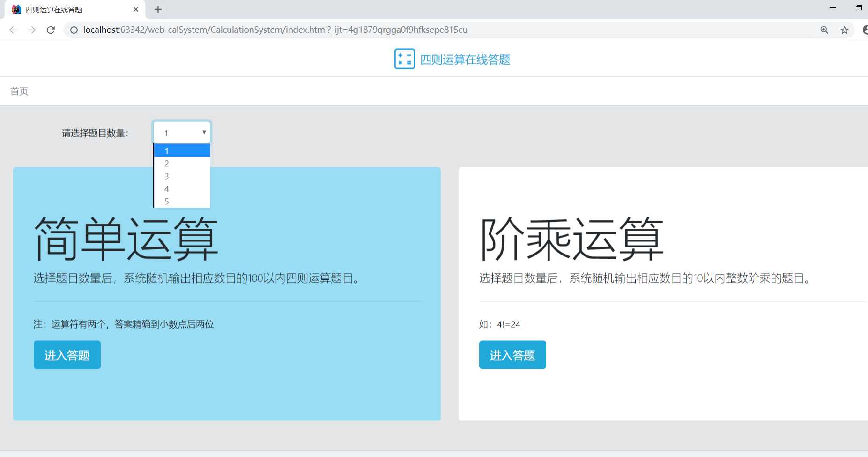This screenshot has height=457, width=868.
Task: Go back with the browser back arrow
Action: pos(13,30)
